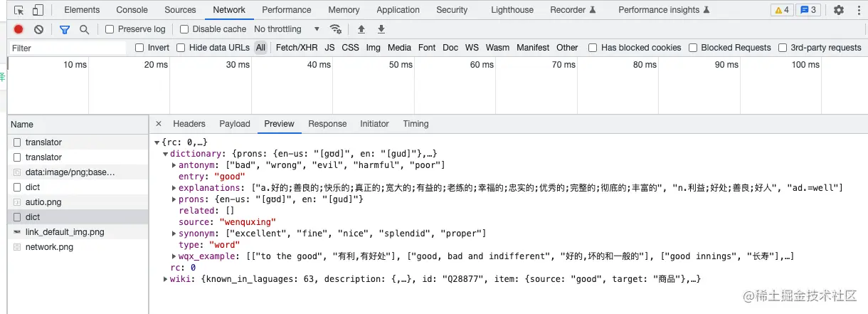Expand the wiki object
Image resolution: width=868 pixels, height=314 pixels.
[166, 279]
